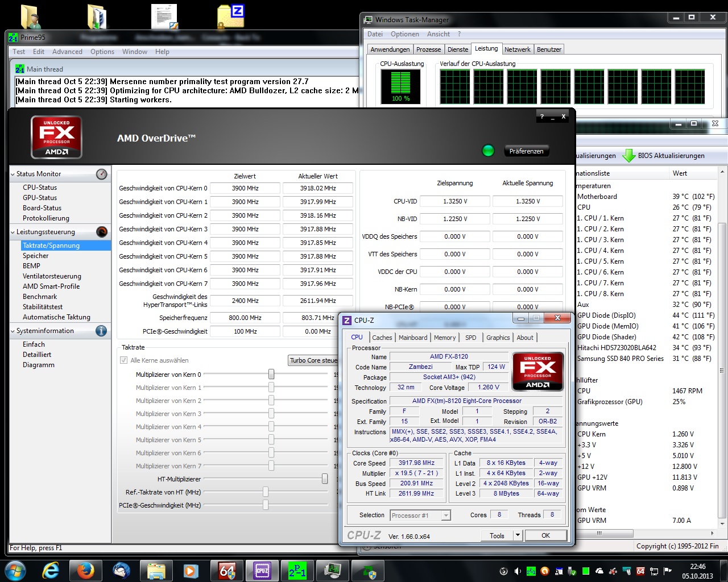The width and height of the screenshot is (728, 582).
Task: Open the CPU-Z Tools dropdown arrow
Action: pyautogui.click(x=518, y=535)
